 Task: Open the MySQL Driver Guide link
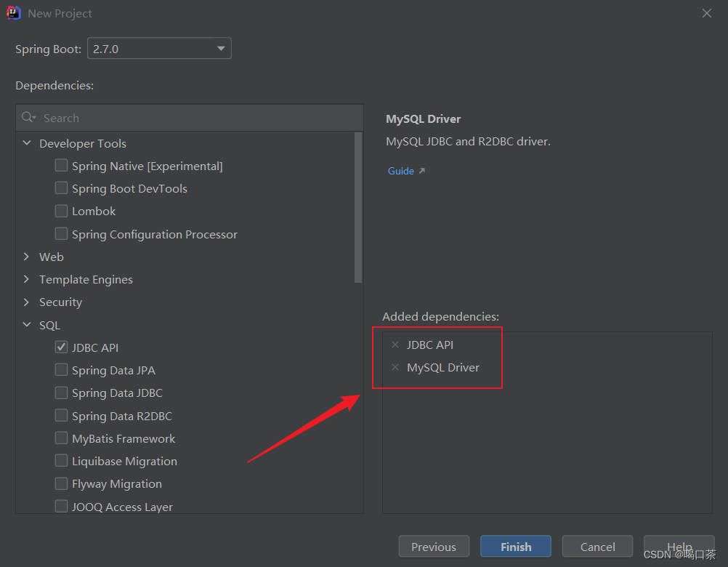(400, 171)
